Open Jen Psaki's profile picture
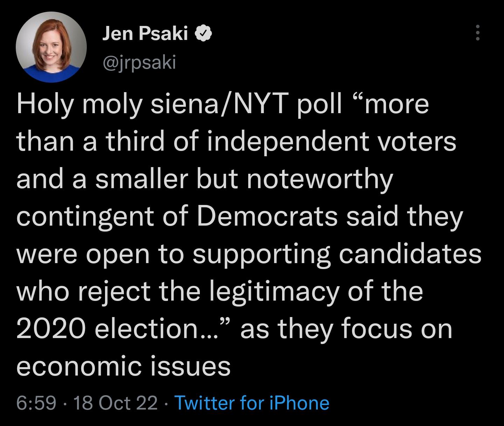The image size is (504, 426). tap(51, 47)
